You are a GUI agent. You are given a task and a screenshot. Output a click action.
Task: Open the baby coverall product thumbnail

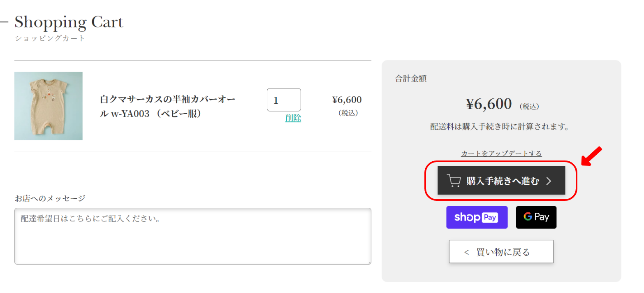(49, 106)
